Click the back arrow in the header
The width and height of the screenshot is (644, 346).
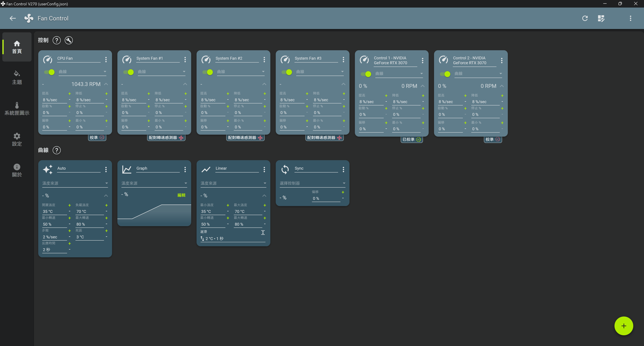coord(13,18)
